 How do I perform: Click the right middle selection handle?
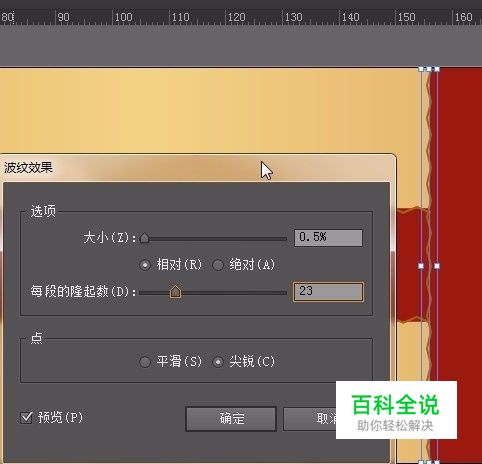coord(437,266)
